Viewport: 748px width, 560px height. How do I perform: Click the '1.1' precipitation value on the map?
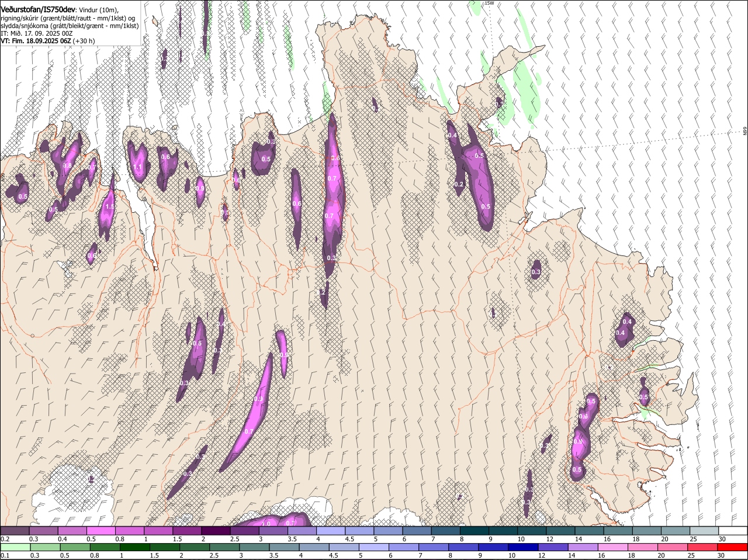tap(138, 167)
